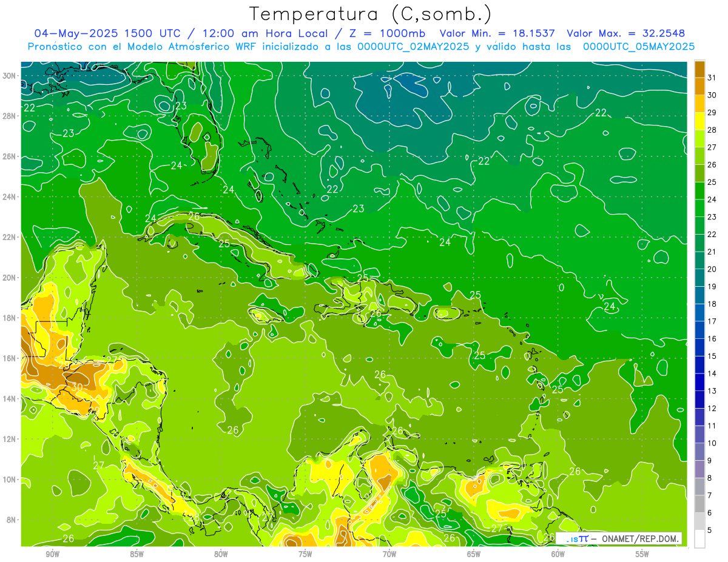
Task: Click the blue legend swatch between 15 and 16
Action: click(699, 347)
